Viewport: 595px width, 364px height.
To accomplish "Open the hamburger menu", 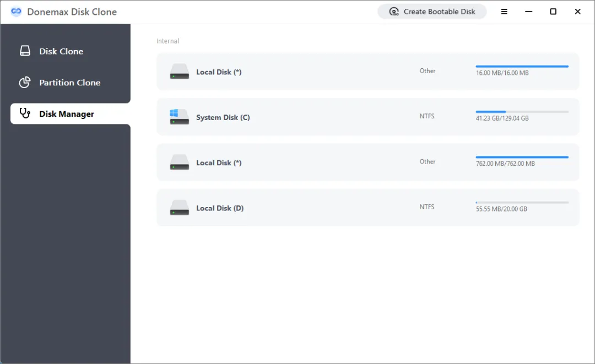I will pos(504,12).
